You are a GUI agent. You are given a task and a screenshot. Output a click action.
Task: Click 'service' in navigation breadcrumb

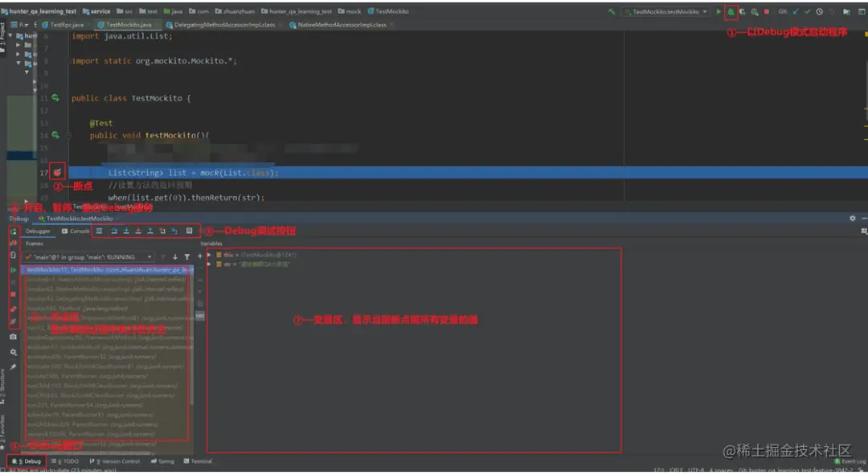pyautogui.click(x=96, y=11)
